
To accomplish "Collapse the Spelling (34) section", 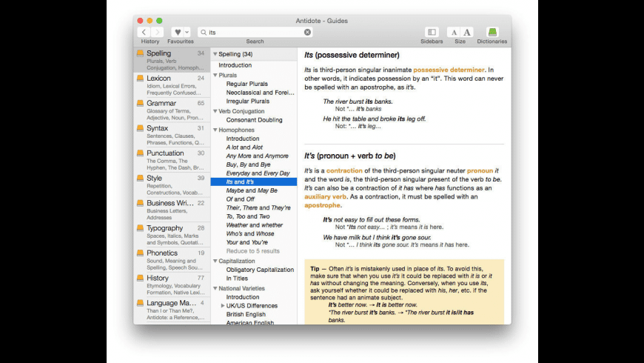I will [x=215, y=54].
